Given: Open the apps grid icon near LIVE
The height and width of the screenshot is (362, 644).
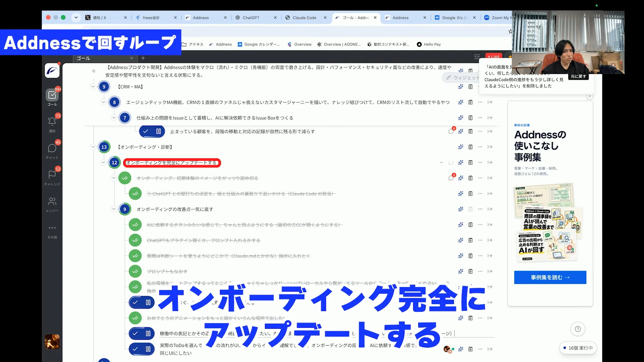Looking at the screenshot, I should pyautogui.click(x=477, y=57).
